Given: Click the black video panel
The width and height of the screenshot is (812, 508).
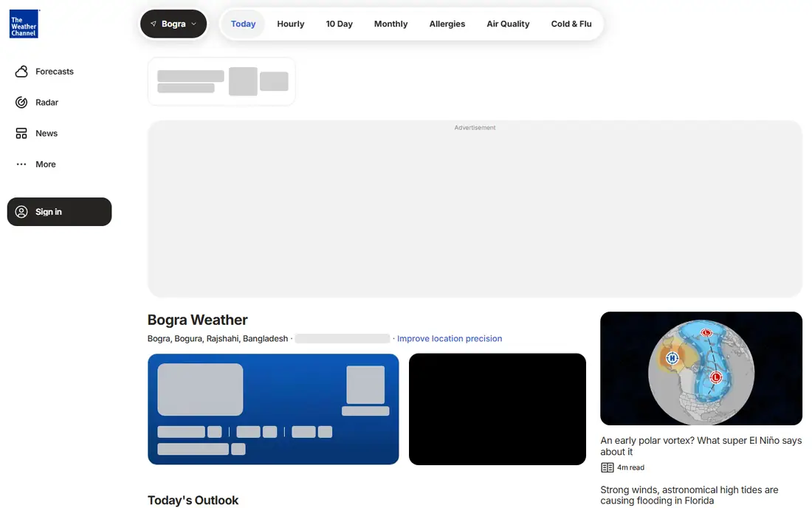Looking at the screenshot, I should click(497, 409).
